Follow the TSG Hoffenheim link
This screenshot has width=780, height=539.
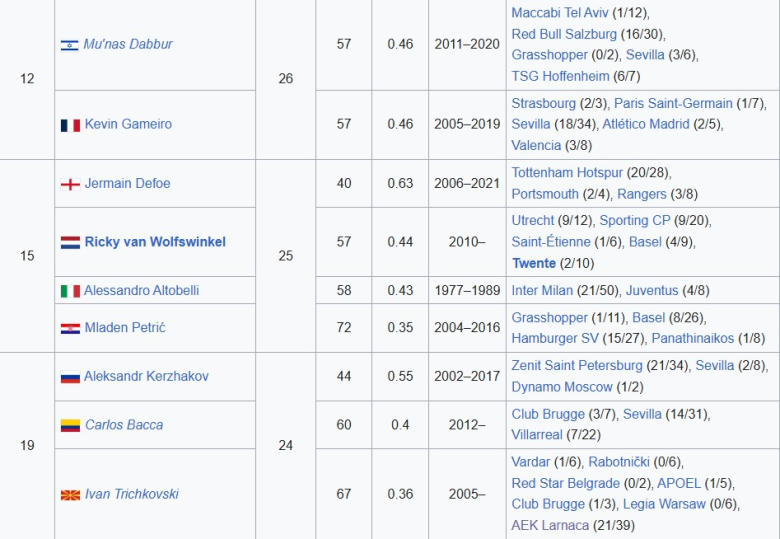[x=560, y=76]
